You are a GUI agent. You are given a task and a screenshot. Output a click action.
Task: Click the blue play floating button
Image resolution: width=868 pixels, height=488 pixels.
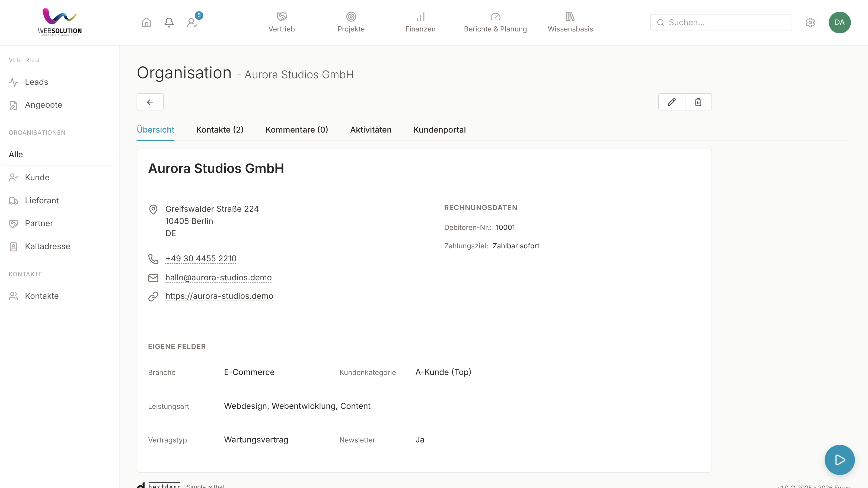coord(839,460)
